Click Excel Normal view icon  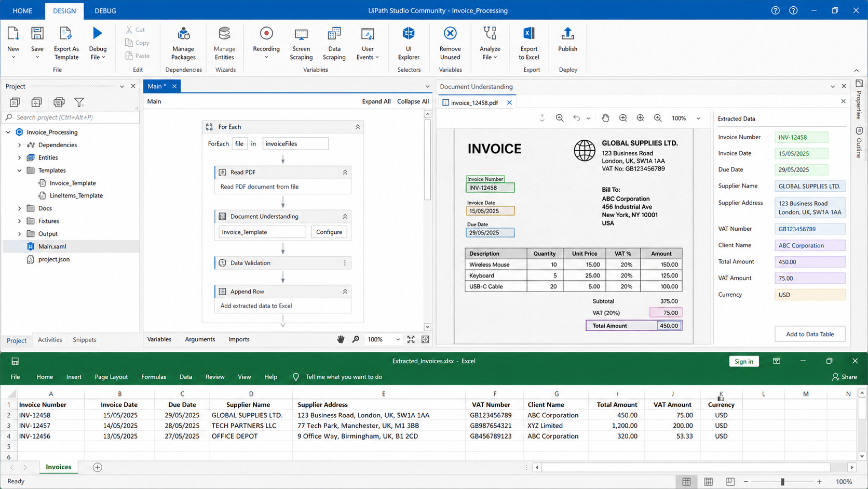686,482
